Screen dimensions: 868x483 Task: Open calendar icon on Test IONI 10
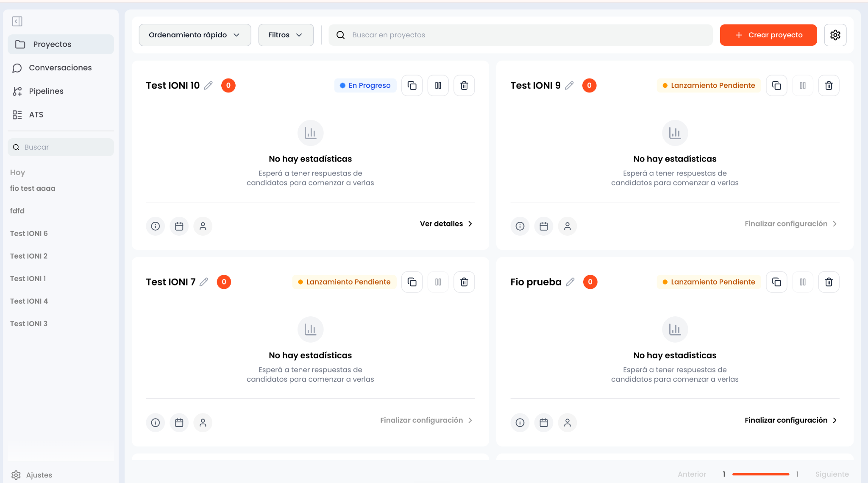click(x=179, y=226)
